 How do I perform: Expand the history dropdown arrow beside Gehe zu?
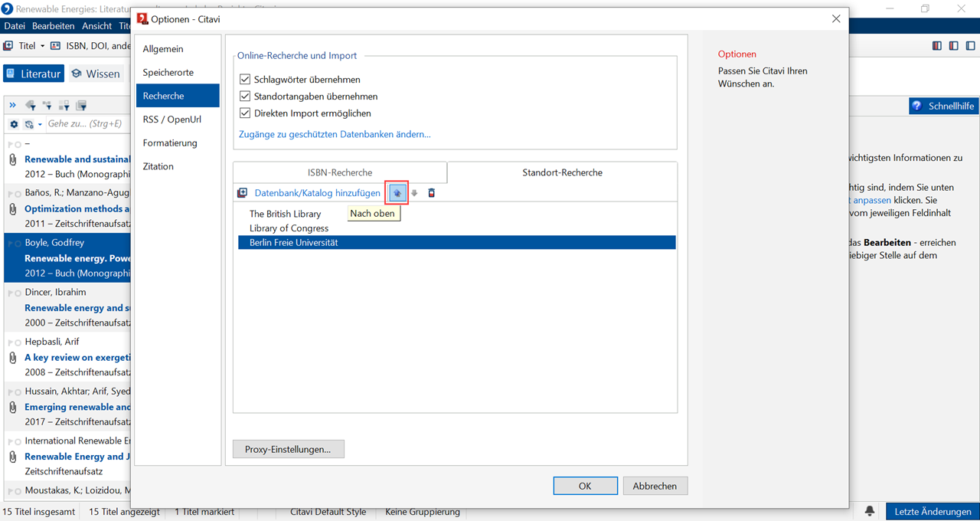[39, 124]
